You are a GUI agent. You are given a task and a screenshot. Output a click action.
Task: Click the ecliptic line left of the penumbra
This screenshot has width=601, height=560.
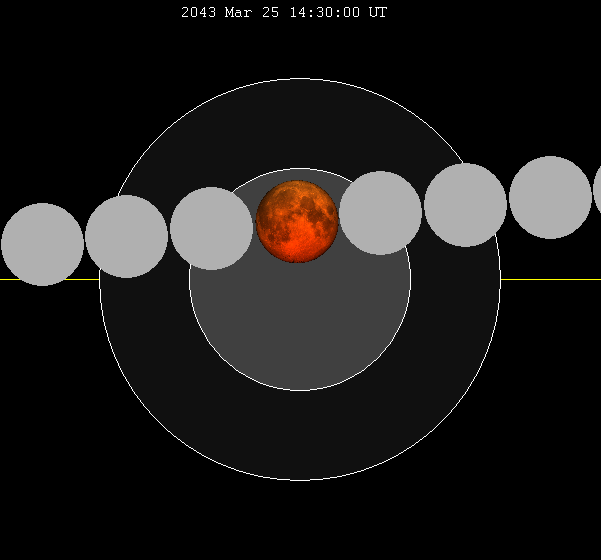point(50,279)
